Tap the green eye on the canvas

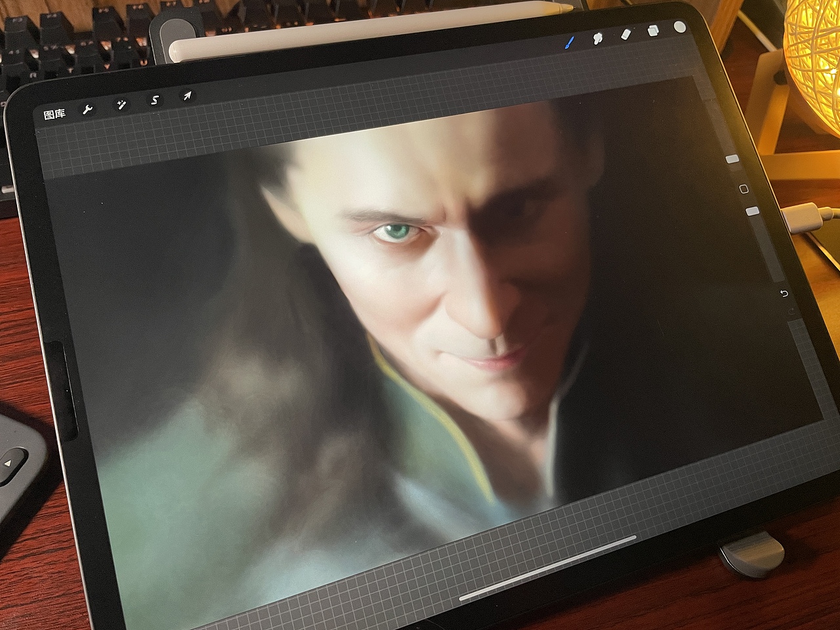pyautogui.click(x=396, y=231)
